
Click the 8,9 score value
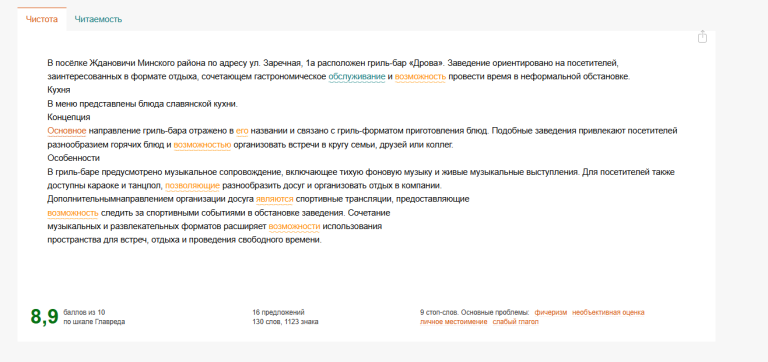(45, 317)
